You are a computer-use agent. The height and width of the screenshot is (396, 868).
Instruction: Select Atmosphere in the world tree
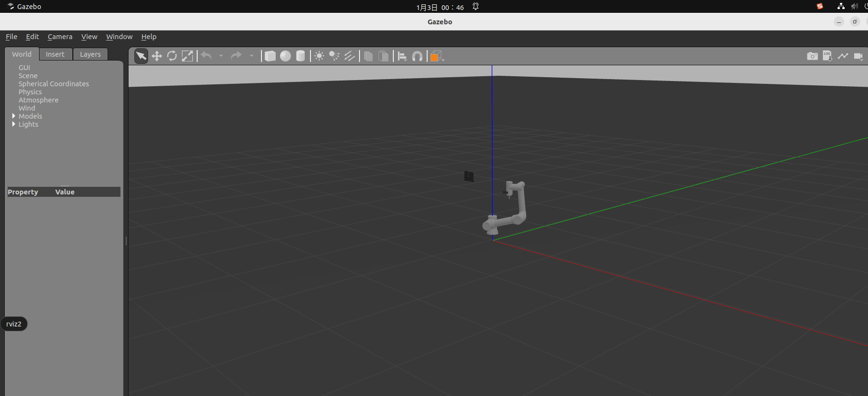39,100
